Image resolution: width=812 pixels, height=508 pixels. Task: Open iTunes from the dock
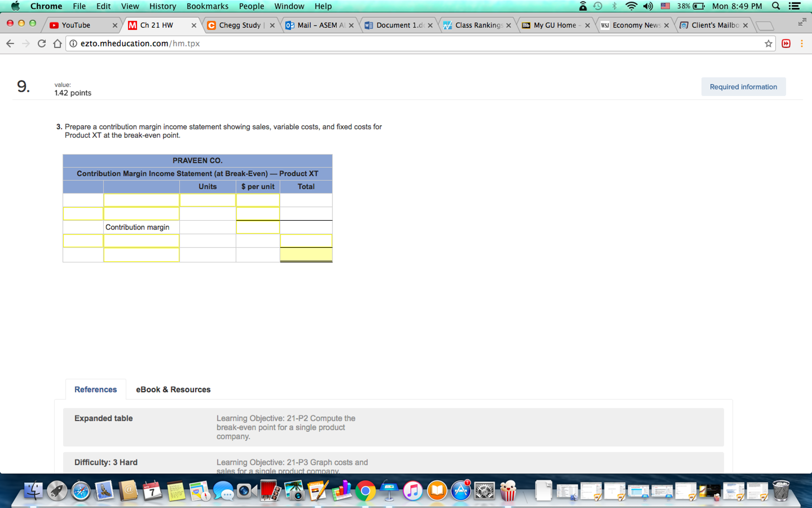413,491
